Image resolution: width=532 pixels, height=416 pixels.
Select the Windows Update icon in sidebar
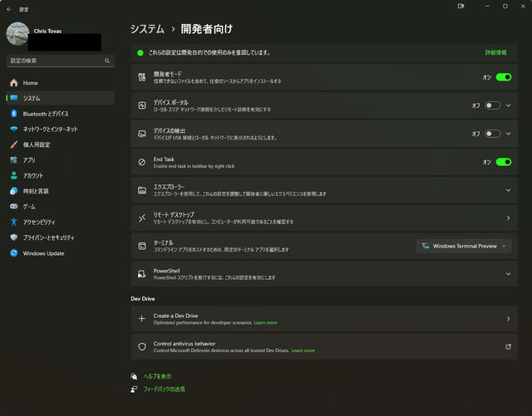(13, 253)
